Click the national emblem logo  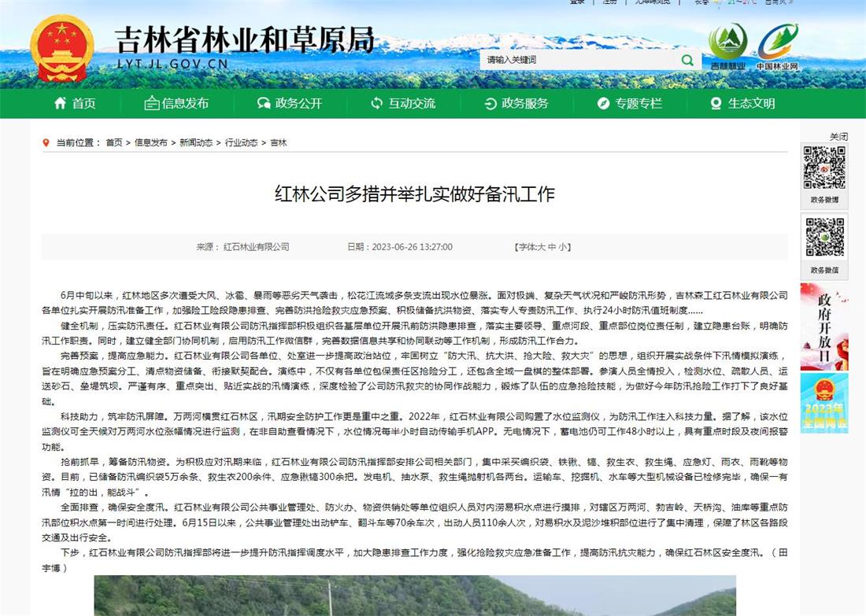coord(62,49)
